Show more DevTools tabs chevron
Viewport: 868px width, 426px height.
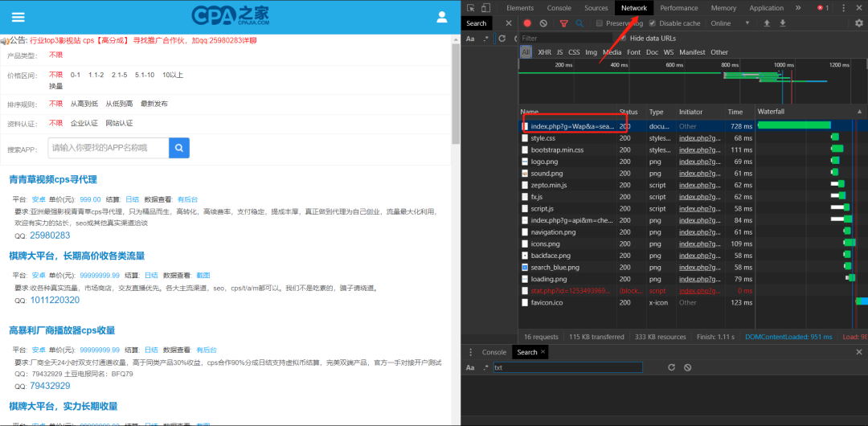798,8
